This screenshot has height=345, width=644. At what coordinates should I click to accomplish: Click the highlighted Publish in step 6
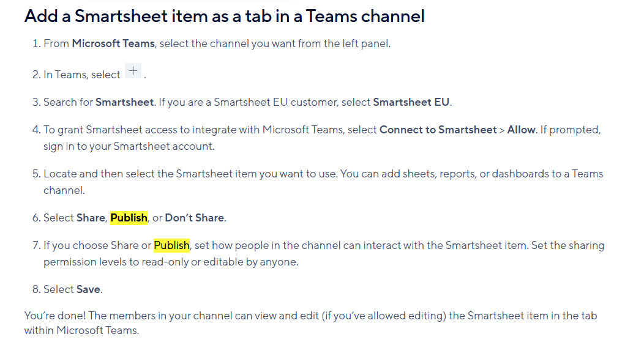coord(129,217)
